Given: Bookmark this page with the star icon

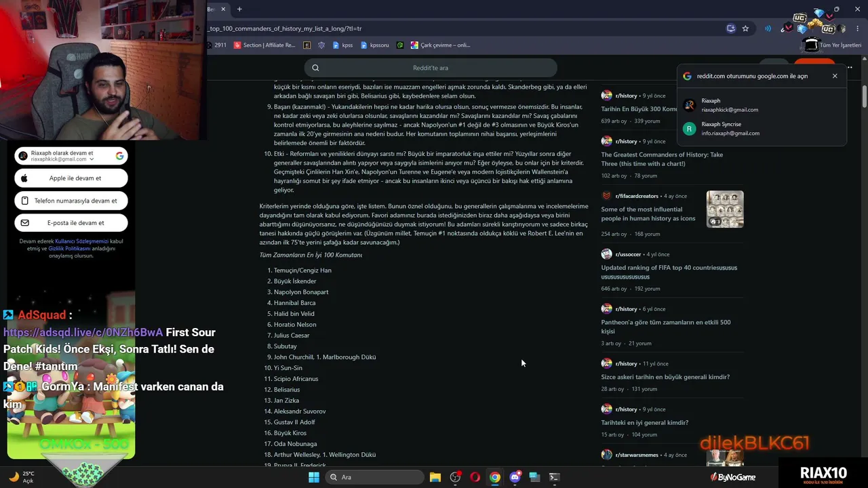Looking at the screenshot, I should 745,28.
